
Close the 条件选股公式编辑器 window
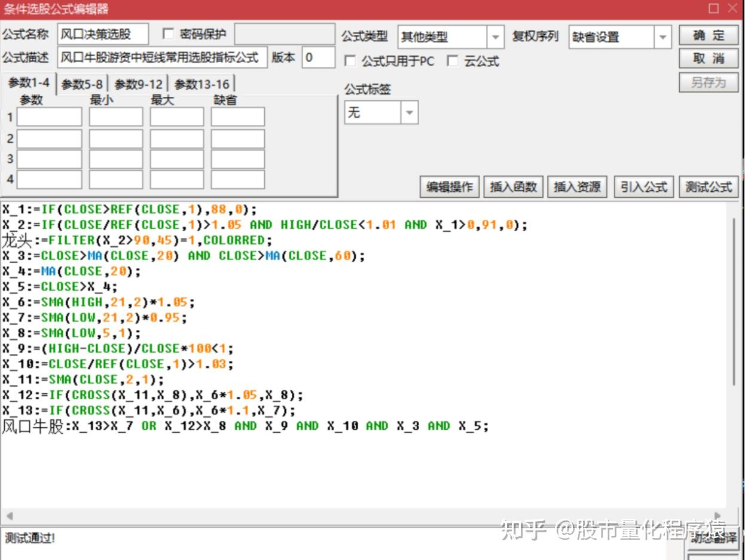click(732, 8)
